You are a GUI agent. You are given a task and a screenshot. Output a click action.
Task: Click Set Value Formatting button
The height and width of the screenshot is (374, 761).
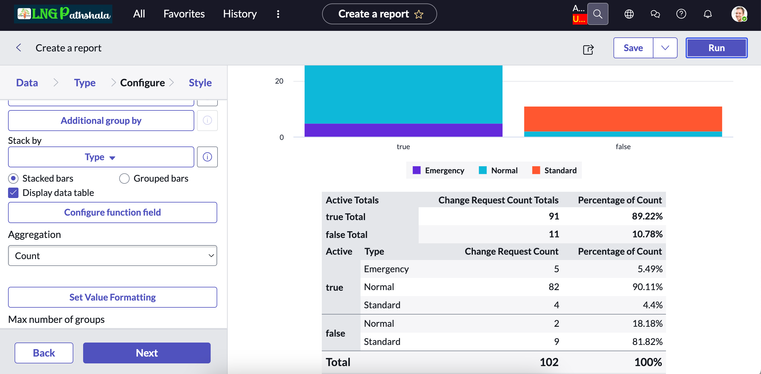(x=113, y=297)
